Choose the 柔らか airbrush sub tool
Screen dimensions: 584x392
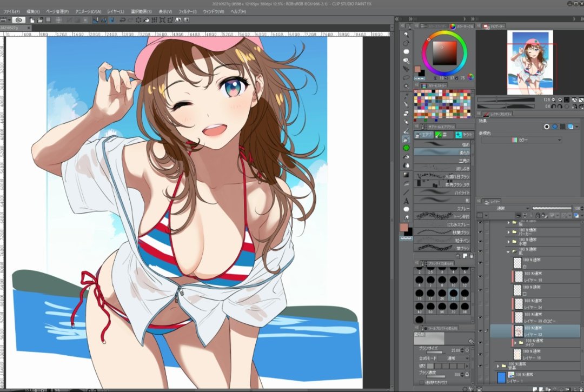click(x=442, y=152)
